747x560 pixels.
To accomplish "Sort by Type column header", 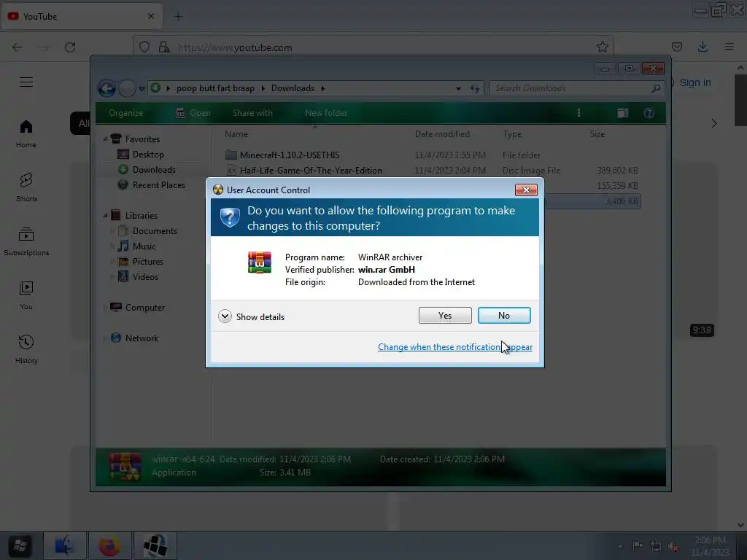I will tap(512, 134).
